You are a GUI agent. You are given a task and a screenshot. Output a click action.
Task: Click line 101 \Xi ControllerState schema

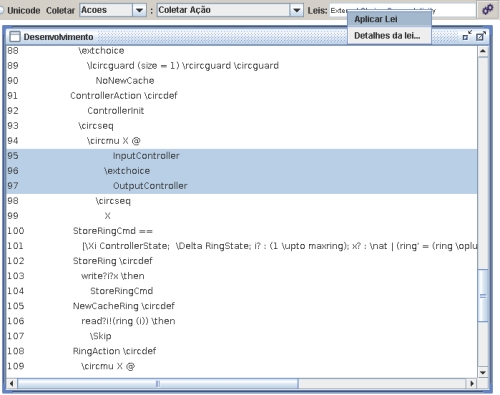[x=279, y=246]
